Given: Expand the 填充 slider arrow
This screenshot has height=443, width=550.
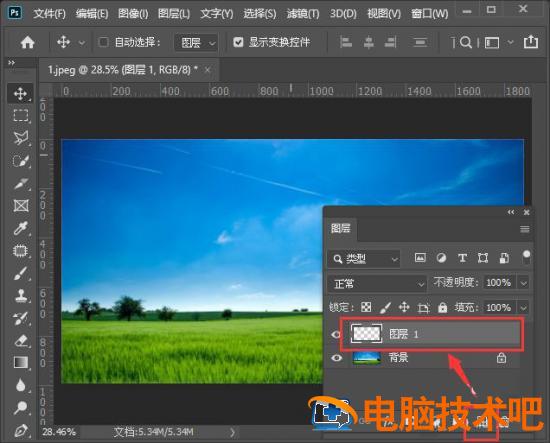Looking at the screenshot, I should (523, 308).
